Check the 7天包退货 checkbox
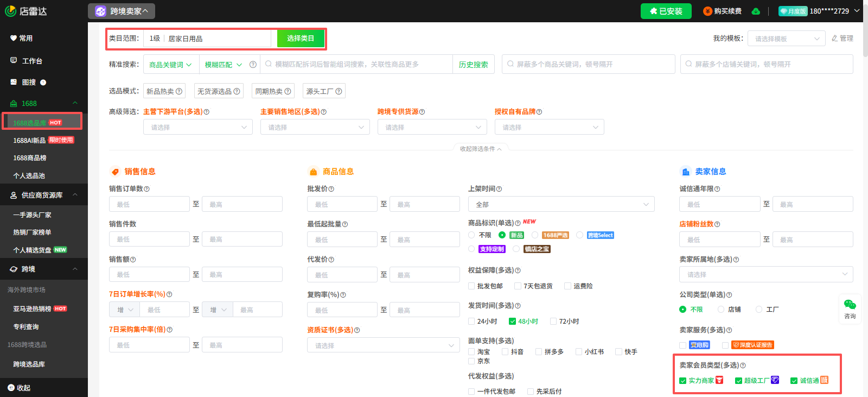 tap(518, 286)
